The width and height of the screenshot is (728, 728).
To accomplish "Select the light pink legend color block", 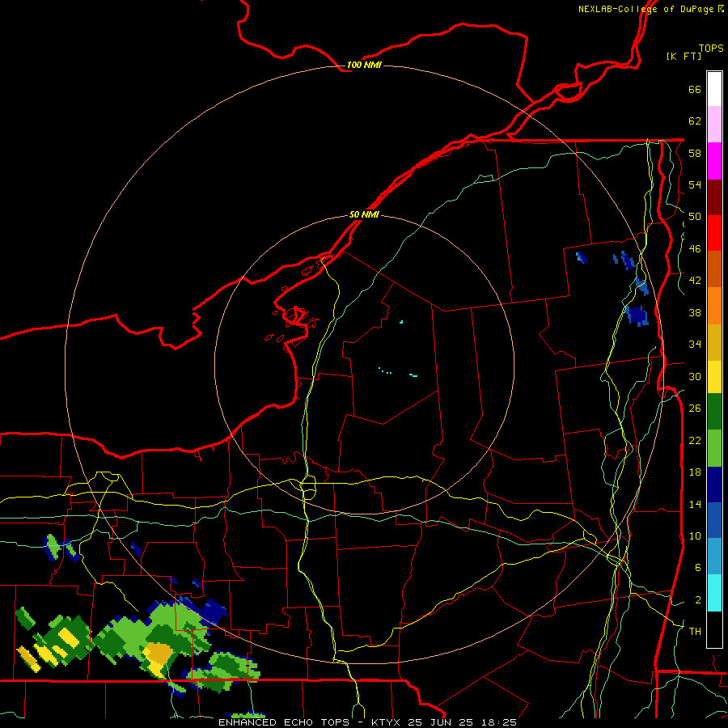I will pos(714,125).
